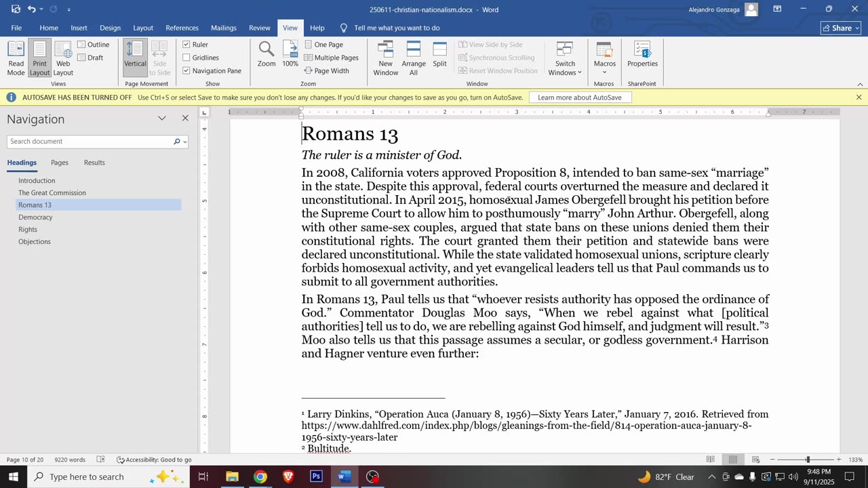The image size is (868, 488).
Task: Switch to Read Mode from status bar
Action: tap(710, 460)
